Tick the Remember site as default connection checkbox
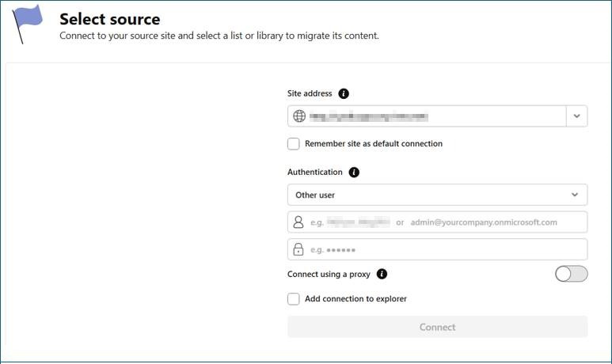The image size is (612, 364). [294, 144]
